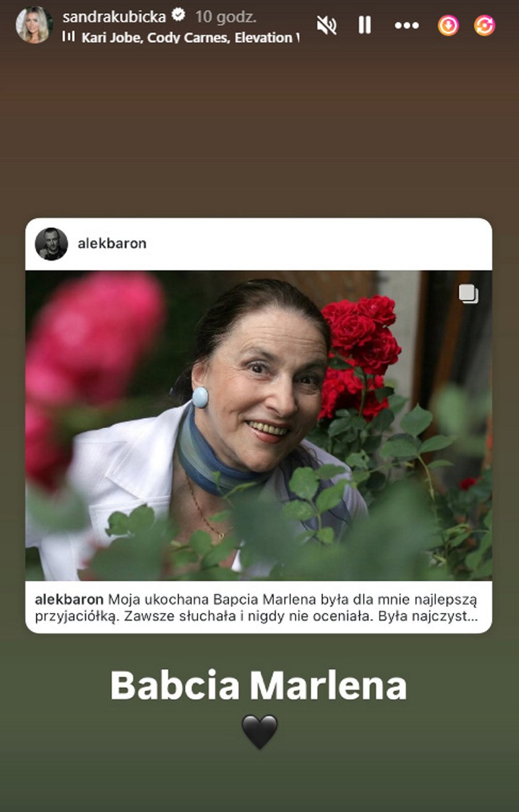Open alekbaron avatar in shared post

point(51,244)
